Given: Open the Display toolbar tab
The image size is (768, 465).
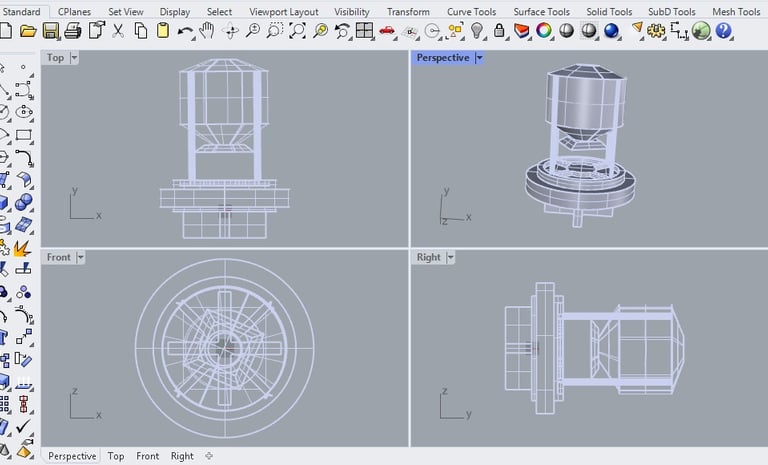Looking at the screenshot, I should [175, 12].
